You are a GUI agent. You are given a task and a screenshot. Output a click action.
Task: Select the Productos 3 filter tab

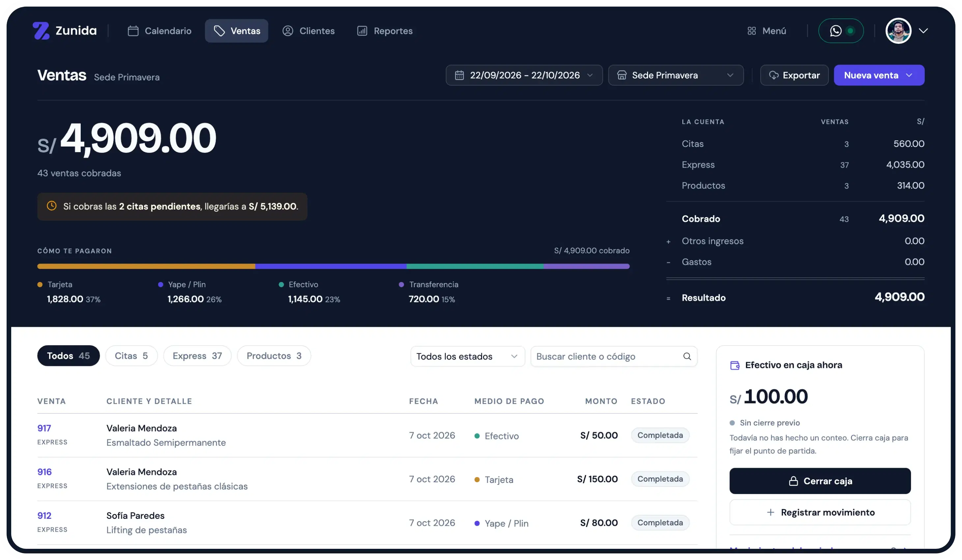[x=274, y=356]
